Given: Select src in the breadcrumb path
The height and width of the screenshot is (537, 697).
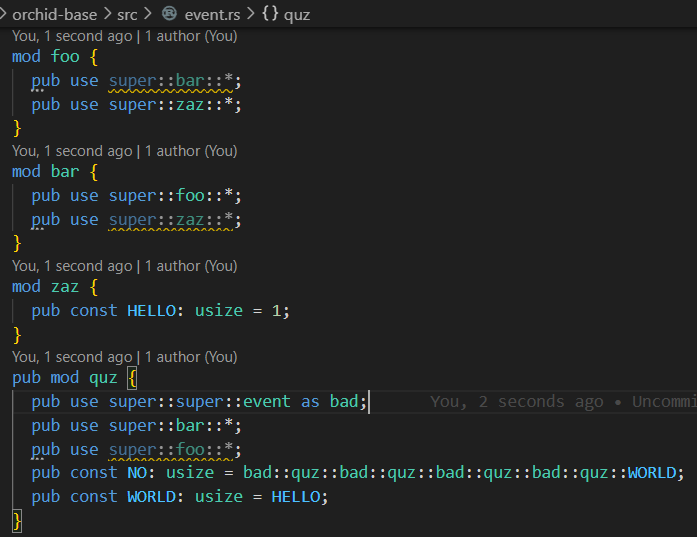Looking at the screenshot, I should point(127,15).
